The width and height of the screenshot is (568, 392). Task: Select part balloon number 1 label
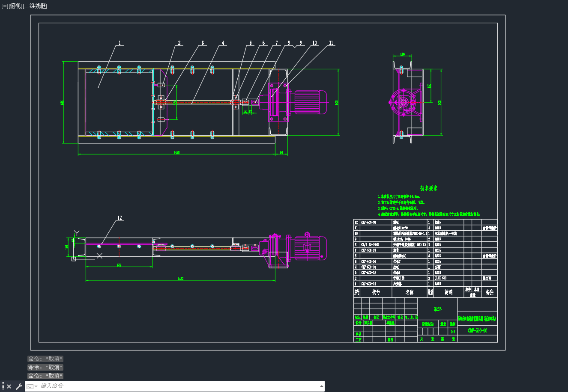[x=120, y=43]
